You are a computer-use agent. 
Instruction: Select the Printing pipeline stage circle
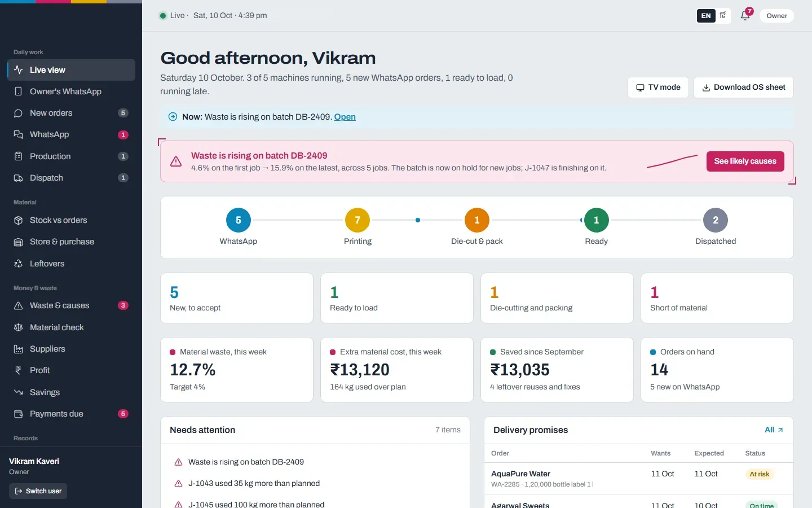(358, 220)
